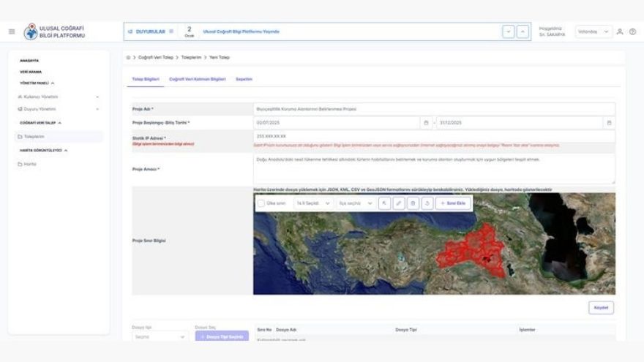Screen dimensions: 644x362
Task: Switch to the Sepetim tab
Action: click(x=244, y=79)
